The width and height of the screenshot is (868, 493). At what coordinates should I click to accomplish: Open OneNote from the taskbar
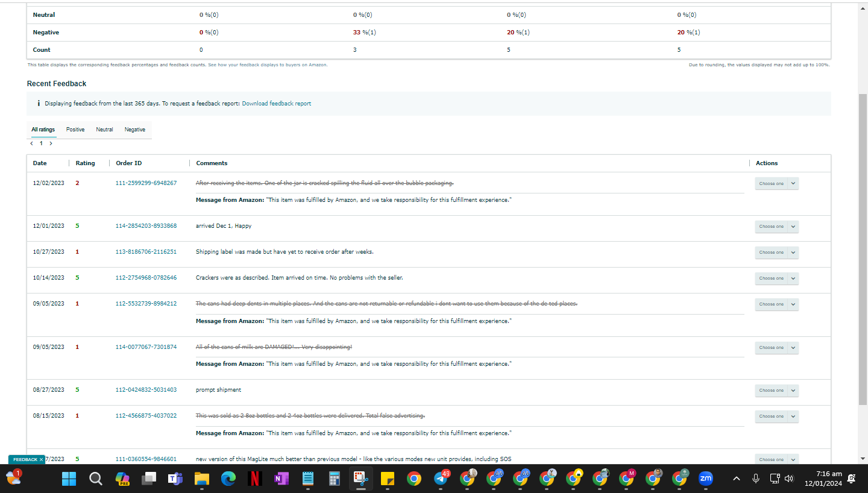coord(281,479)
